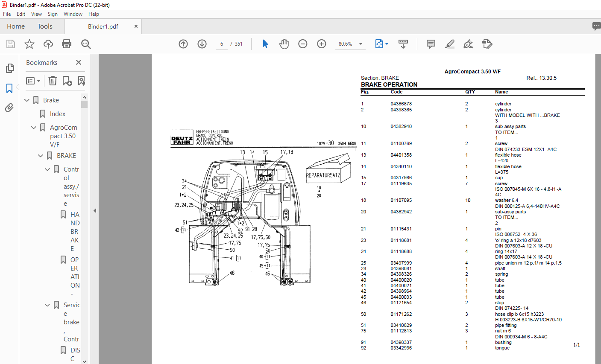The height and width of the screenshot is (364, 601).
Task: Click part code 04398337 for bushing
Action: 401,342
